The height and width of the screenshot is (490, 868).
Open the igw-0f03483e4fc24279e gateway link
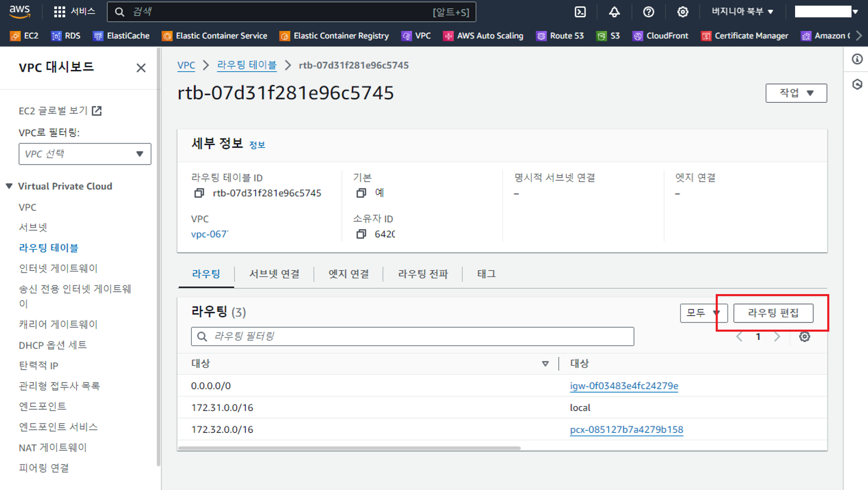pyautogui.click(x=624, y=385)
